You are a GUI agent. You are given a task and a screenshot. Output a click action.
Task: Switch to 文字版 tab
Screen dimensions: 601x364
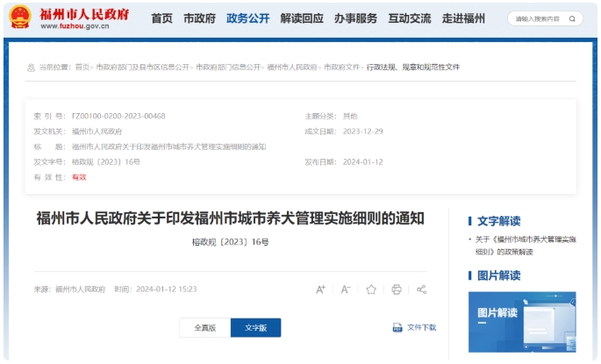coord(255,328)
